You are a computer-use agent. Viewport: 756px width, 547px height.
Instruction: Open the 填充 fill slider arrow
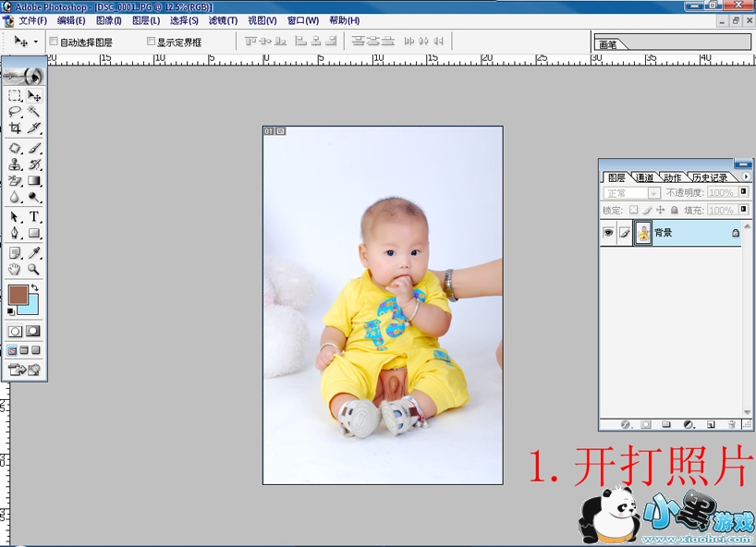743,209
